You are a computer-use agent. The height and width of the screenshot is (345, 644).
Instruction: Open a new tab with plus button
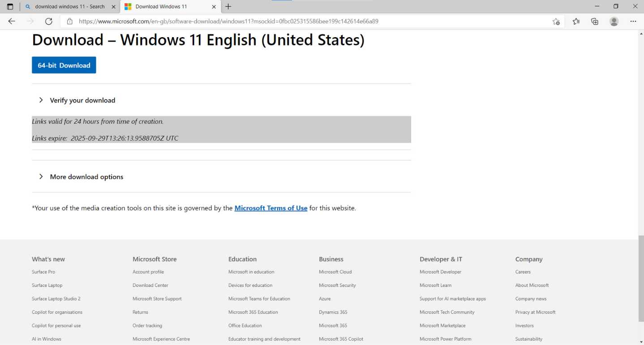click(228, 7)
